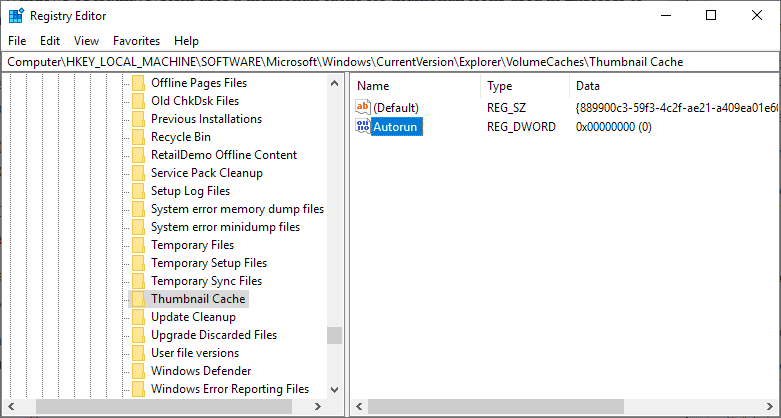Click the tree pane horizontal scroll left arrow
Viewport: 781px width, 418px height.
pyautogui.click(x=11, y=407)
